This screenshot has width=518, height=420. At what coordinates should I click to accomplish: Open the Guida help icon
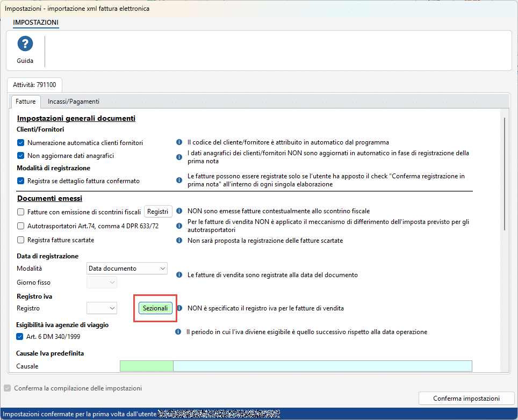25,44
